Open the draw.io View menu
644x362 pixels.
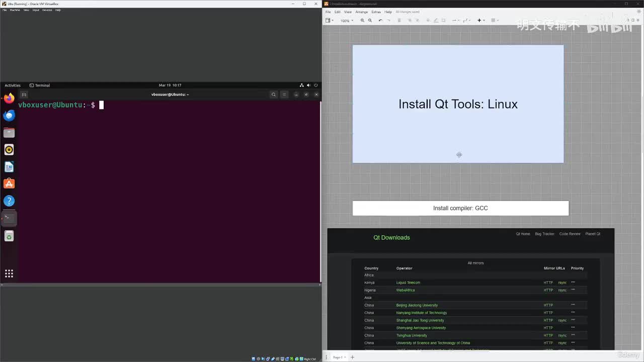(348, 12)
